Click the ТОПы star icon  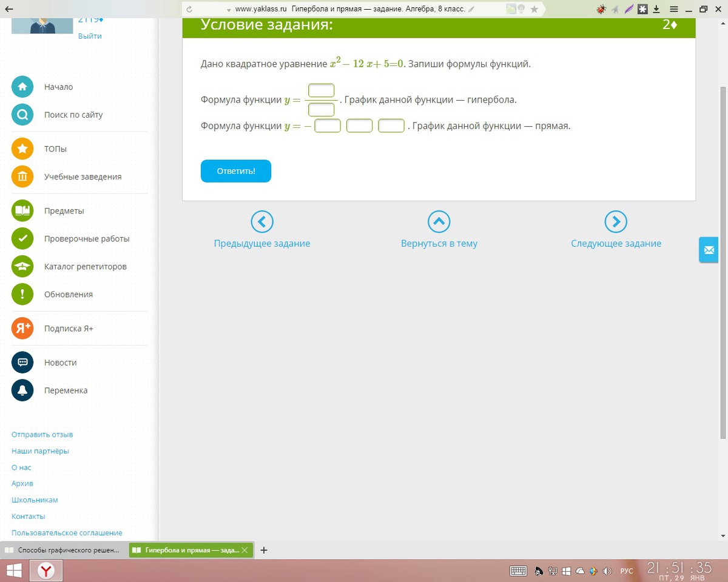tap(22, 149)
